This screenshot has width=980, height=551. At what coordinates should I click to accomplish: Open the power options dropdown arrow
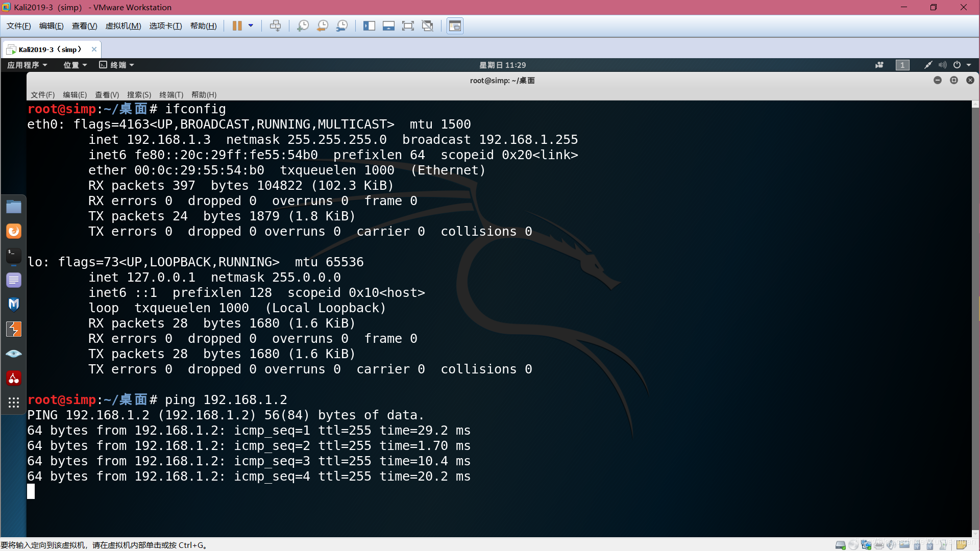pyautogui.click(x=251, y=26)
